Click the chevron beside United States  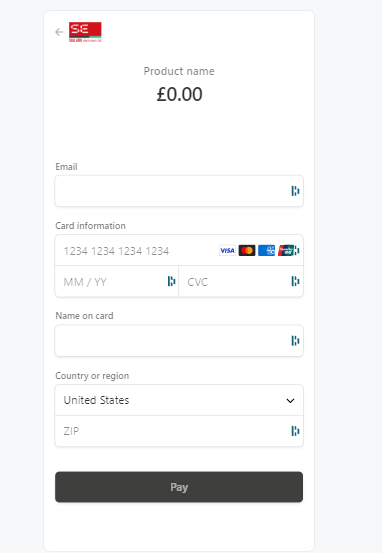[290, 401]
